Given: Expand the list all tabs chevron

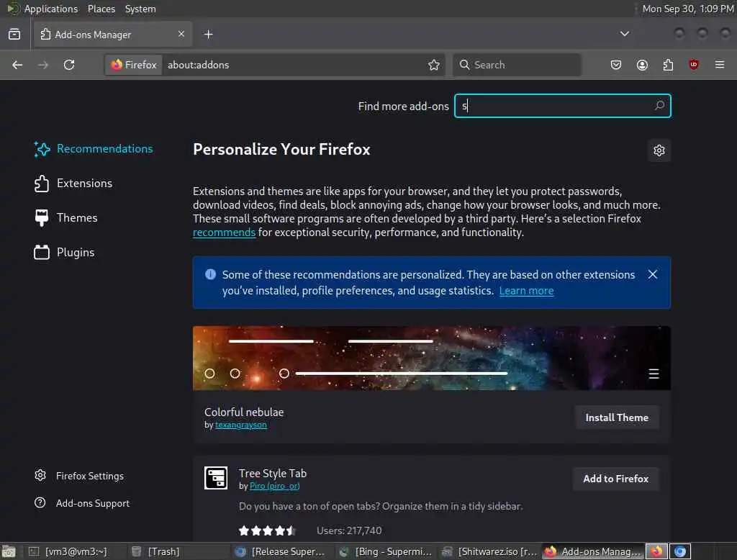Looking at the screenshot, I should [x=624, y=34].
